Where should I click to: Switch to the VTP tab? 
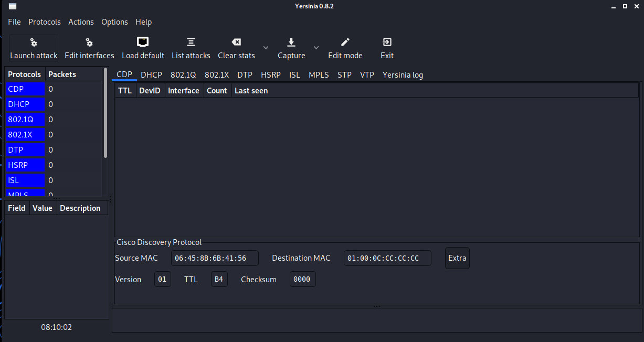(367, 74)
